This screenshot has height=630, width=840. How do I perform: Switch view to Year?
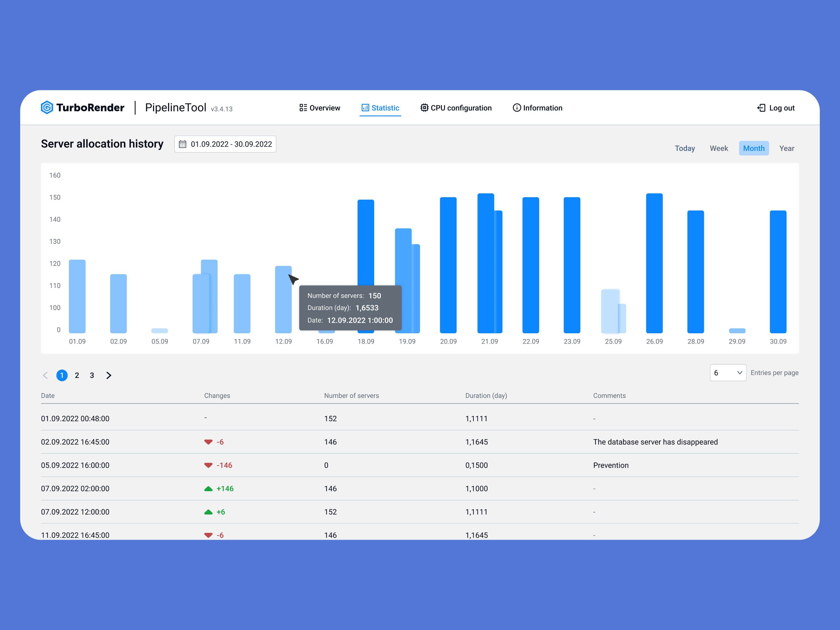787,148
